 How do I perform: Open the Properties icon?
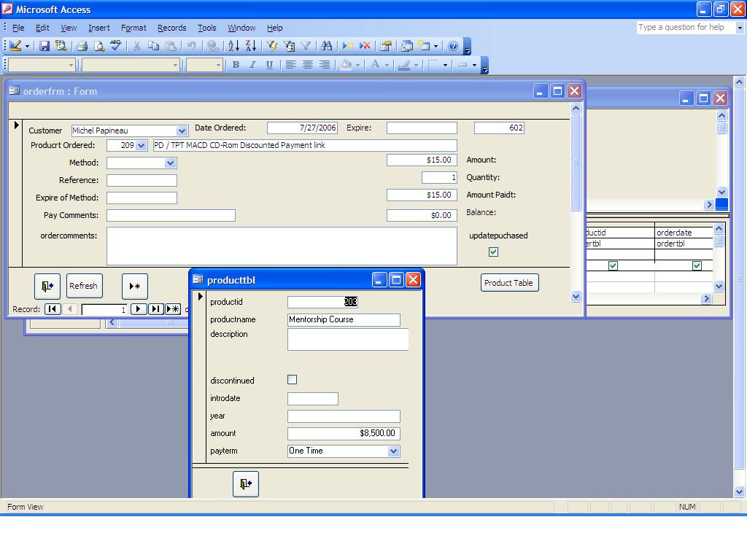click(x=386, y=46)
